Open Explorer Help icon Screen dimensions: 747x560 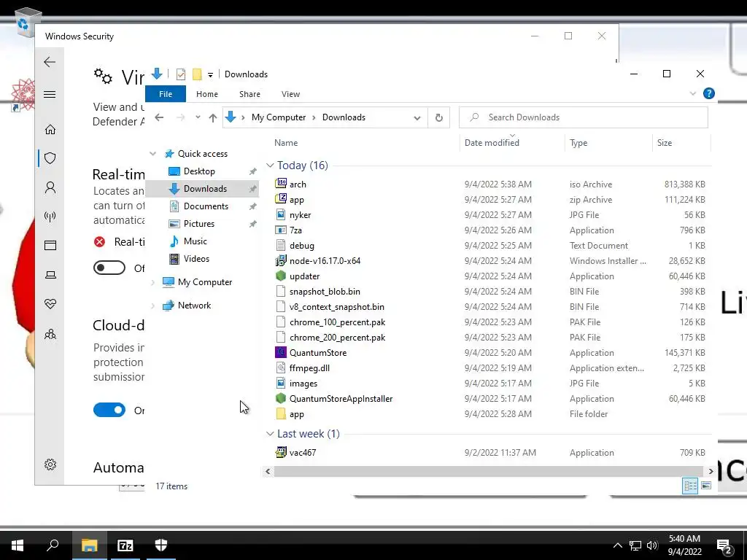[x=708, y=93]
